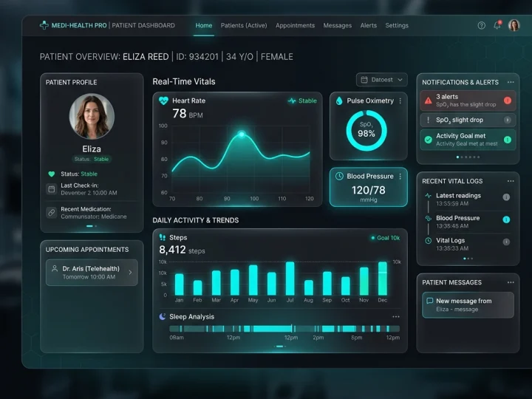The width and height of the screenshot is (532, 399).
Task: Click the Dec steps bar
Action: (x=383, y=279)
